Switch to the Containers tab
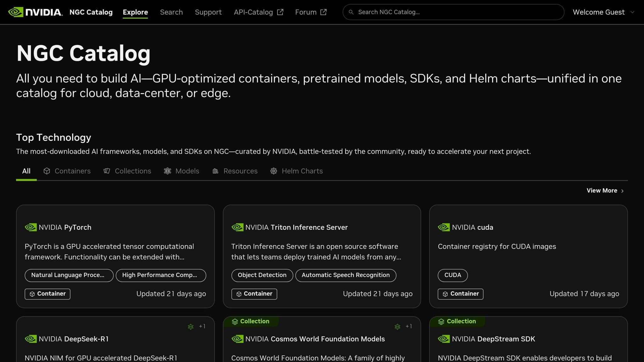This screenshot has width=644, height=362. (67, 171)
